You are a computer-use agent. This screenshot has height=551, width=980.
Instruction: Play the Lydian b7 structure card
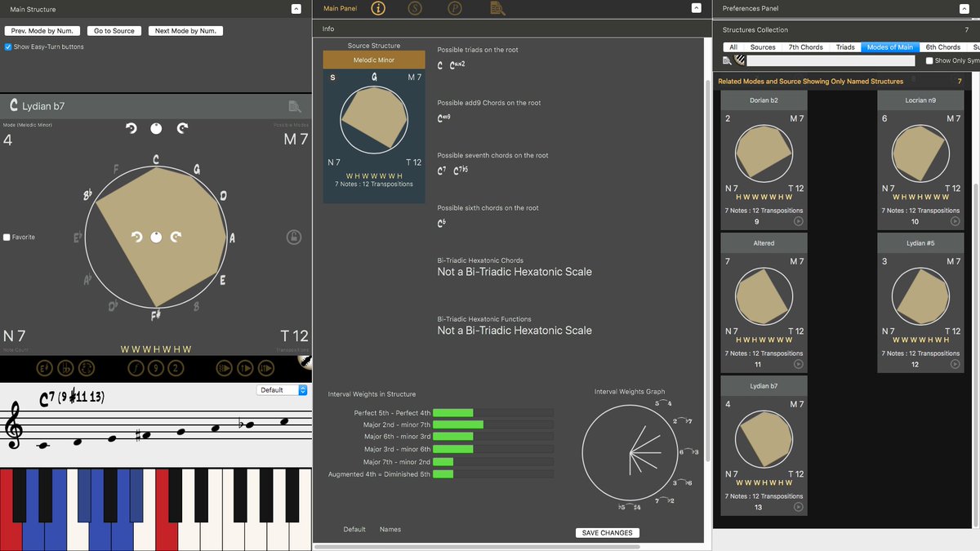pyautogui.click(x=798, y=507)
